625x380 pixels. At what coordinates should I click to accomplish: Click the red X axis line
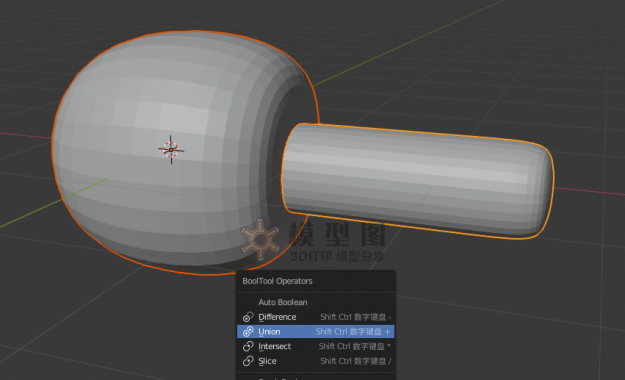(x=590, y=191)
